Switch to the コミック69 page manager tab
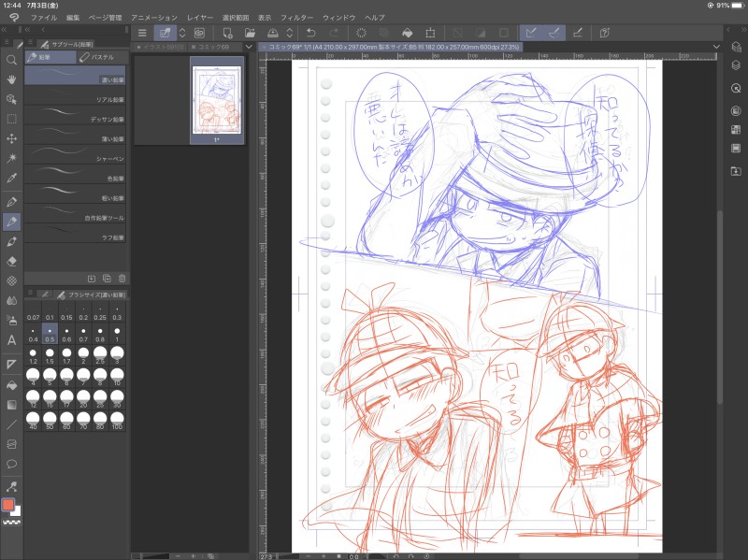Screen dimensions: 748x560 (213, 48)
